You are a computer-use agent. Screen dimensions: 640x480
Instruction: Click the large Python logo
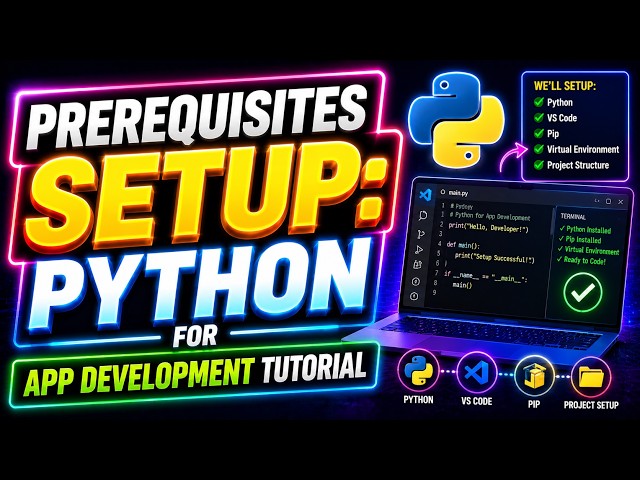tap(456, 120)
